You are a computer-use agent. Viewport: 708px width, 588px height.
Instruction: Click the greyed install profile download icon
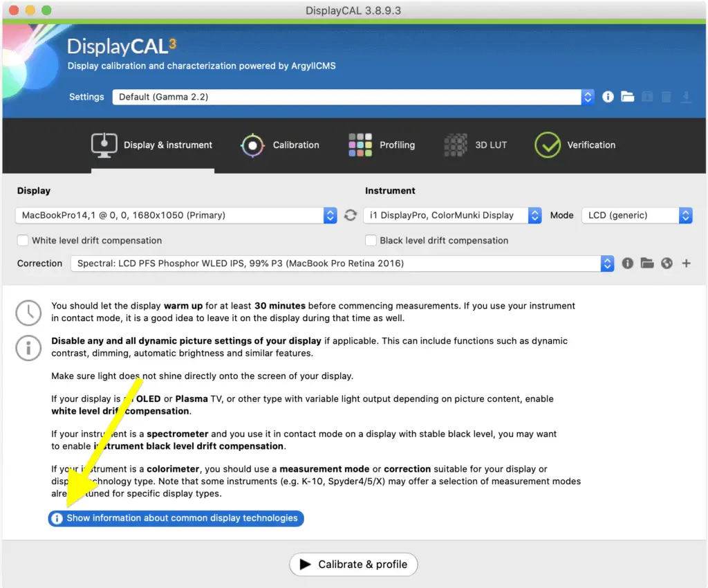coord(686,97)
